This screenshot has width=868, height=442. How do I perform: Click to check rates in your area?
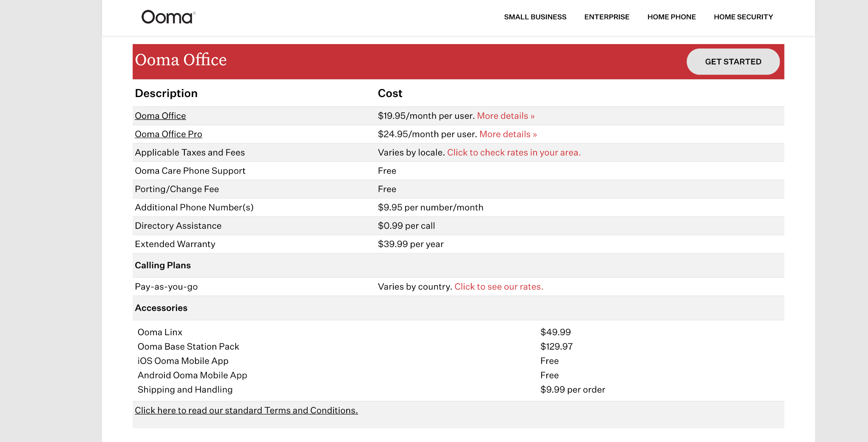pos(514,153)
